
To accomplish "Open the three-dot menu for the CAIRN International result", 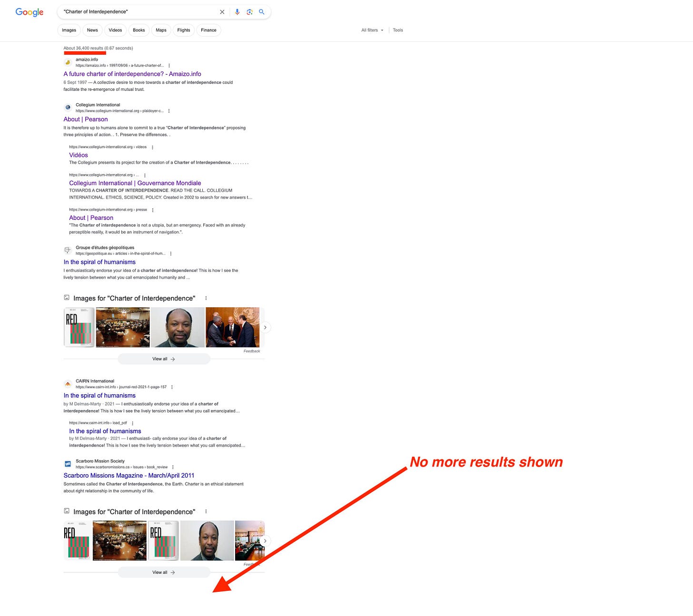I will (172, 387).
